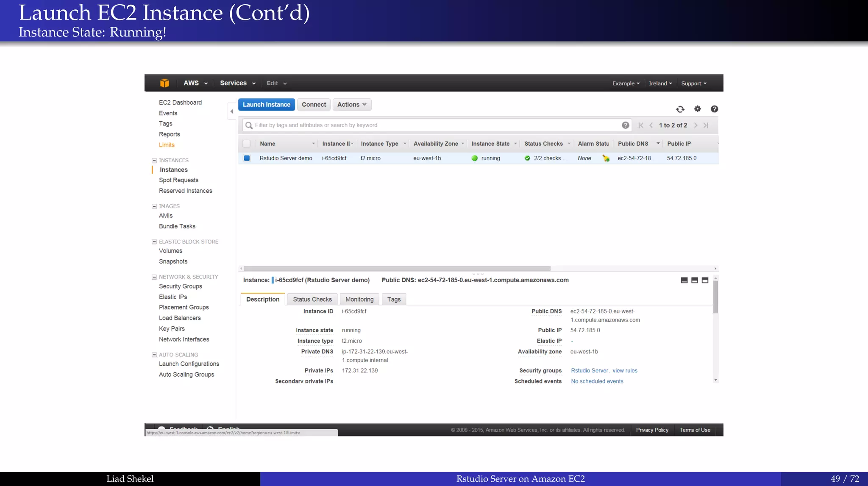The image size is (868, 486).
Task: Open Auto Scaling Groups in sidebar
Action: click(x=186, y=375)
